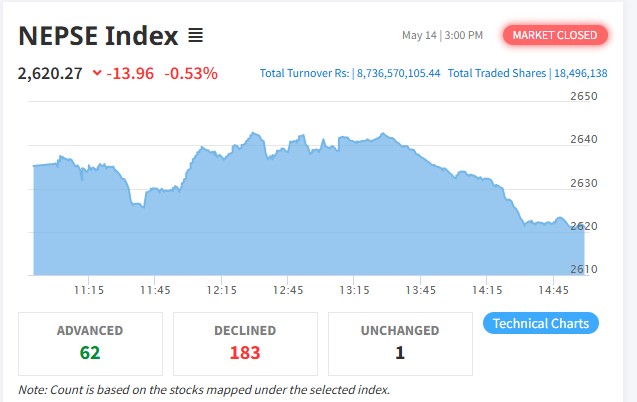Click the 12:45 time axis label

click(288, 290)
